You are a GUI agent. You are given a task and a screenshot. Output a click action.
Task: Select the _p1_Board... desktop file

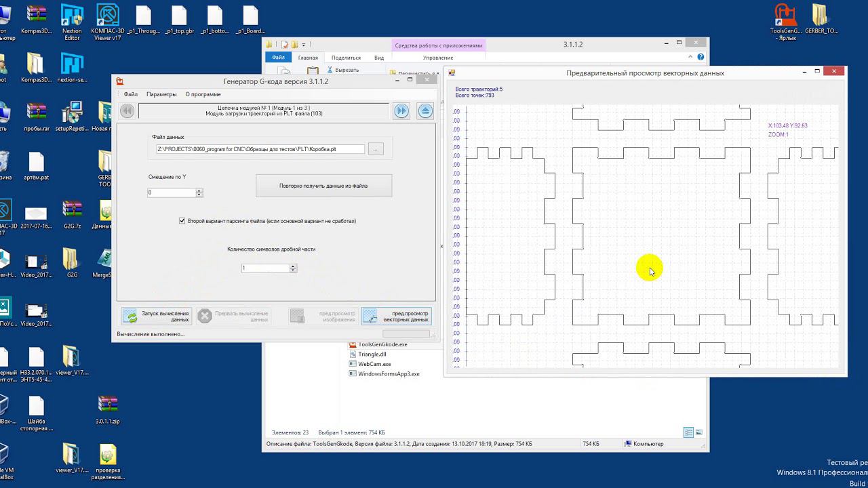(x=250, y=20)
